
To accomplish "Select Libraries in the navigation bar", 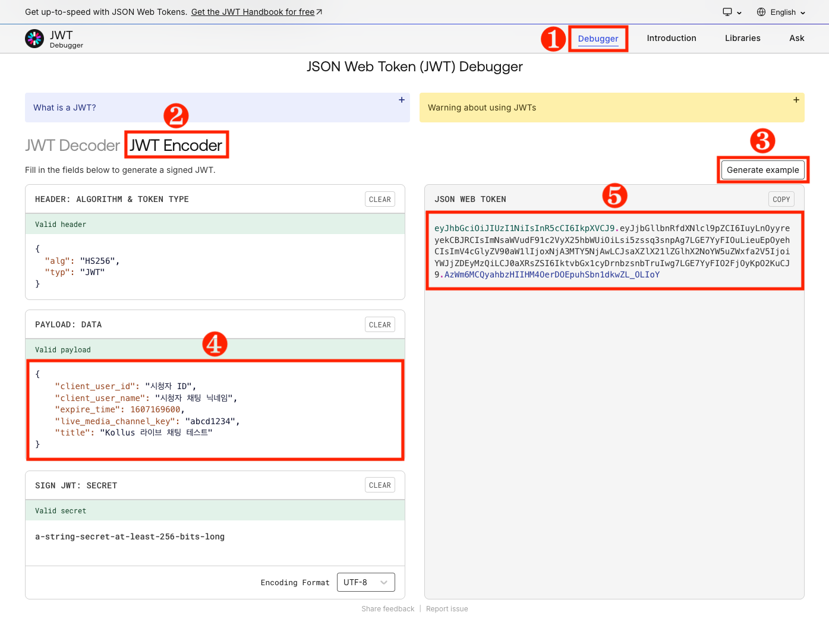I will point(742,38).
